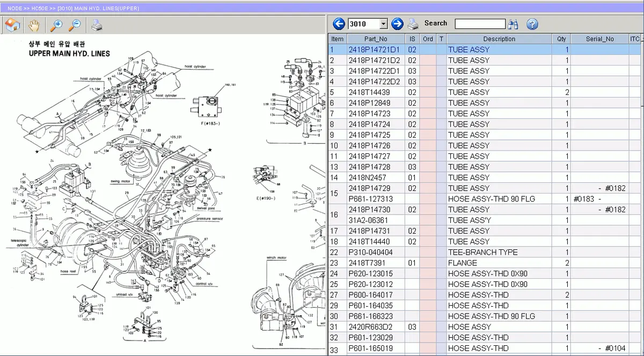Viewport: 644px width, 356px height.
Task: Select the hand pan tool
Action: [x=34, y=25]
